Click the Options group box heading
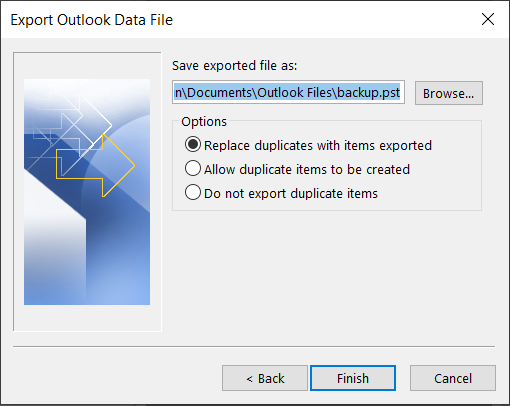 (x=204, y=121)
